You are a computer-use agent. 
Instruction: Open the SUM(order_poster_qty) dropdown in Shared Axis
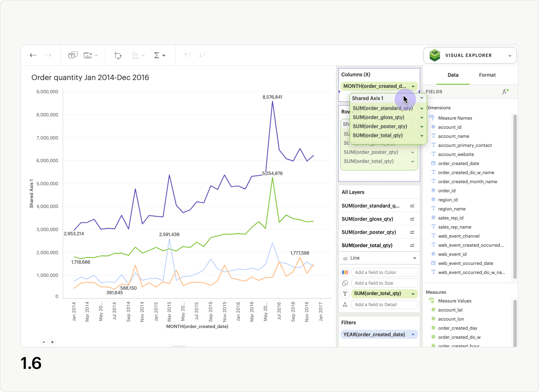(x=421, y=126)
